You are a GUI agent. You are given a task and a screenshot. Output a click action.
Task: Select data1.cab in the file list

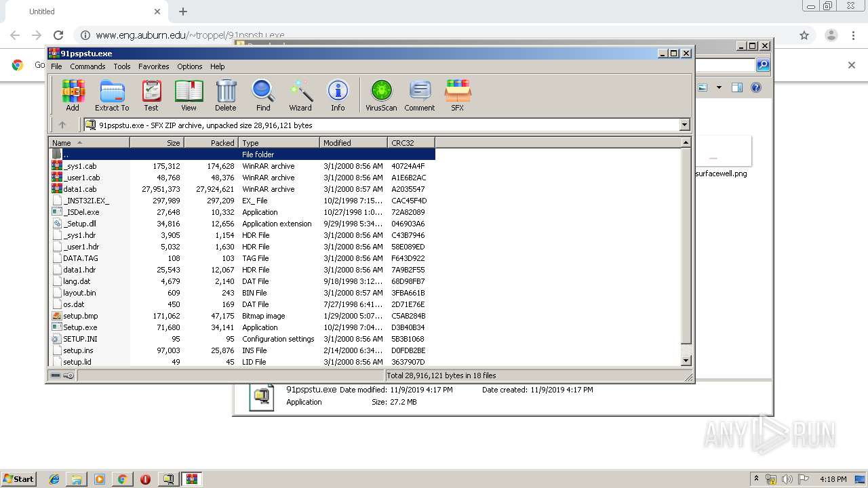point(80,189)
